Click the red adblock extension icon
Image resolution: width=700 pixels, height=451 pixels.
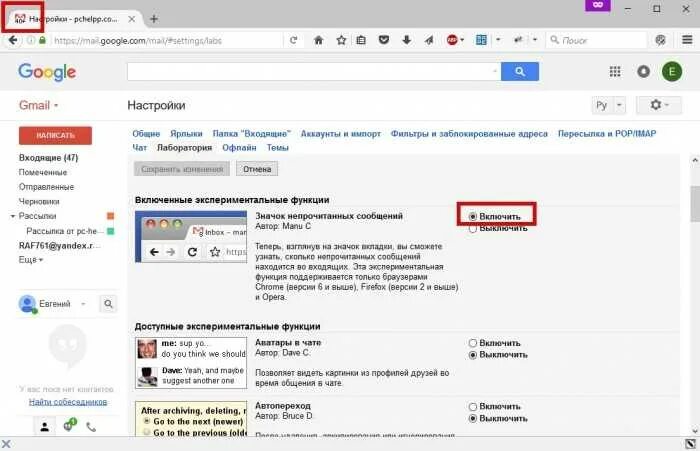pyautogui.click(x=452, y=40)
